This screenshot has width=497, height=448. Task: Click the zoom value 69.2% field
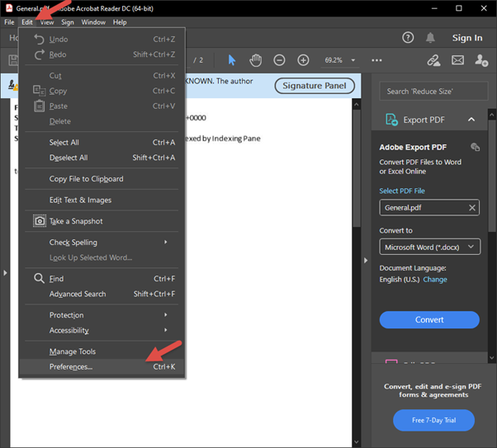tap(334, 60)
